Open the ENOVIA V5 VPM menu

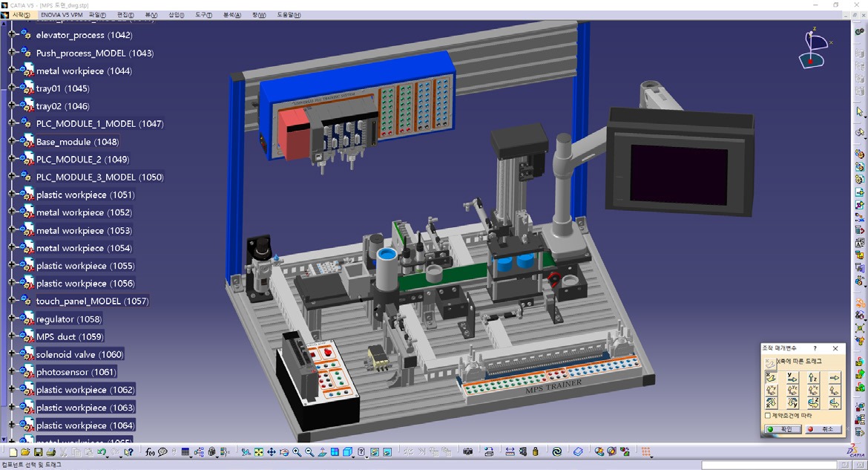(x=62, y=15)
